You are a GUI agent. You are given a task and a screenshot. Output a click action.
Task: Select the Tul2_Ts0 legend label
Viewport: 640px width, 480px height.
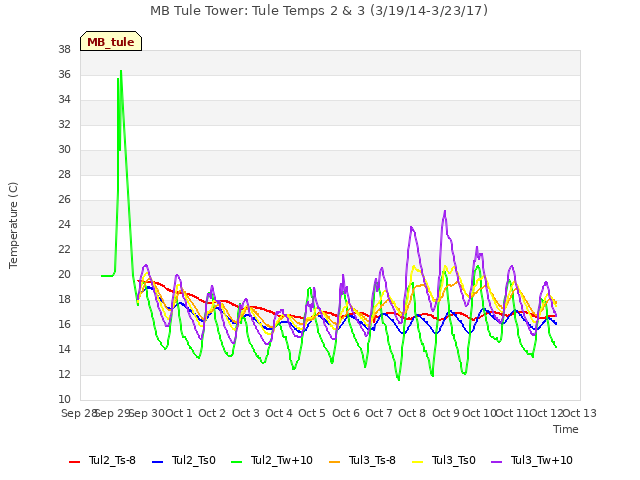coord(193,460)
